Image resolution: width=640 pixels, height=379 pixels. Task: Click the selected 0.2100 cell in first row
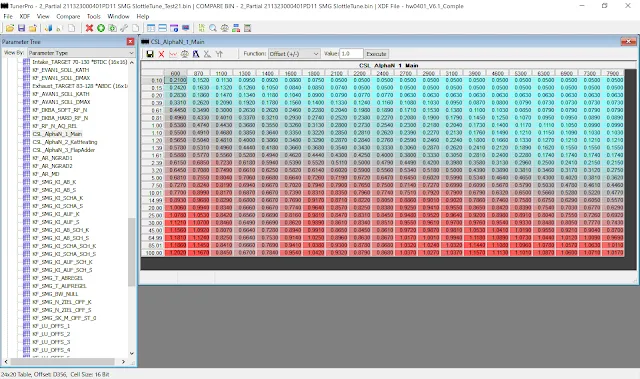tap(176, 80)
